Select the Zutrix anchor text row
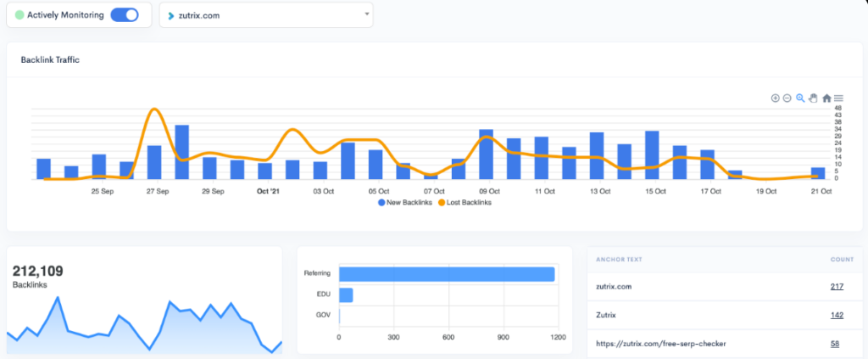 (x=725, y=315)
